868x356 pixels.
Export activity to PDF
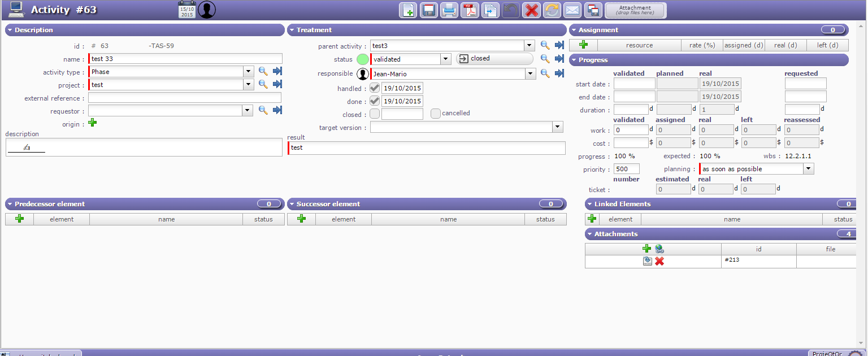tap(470, 10)
